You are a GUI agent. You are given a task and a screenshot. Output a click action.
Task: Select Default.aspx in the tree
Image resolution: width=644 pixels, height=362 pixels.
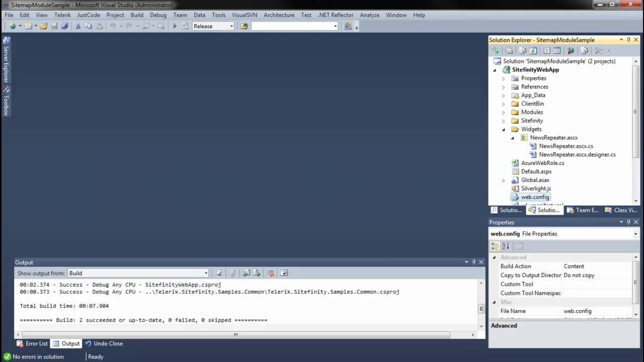pyautogui.click(x=536, y=171)
